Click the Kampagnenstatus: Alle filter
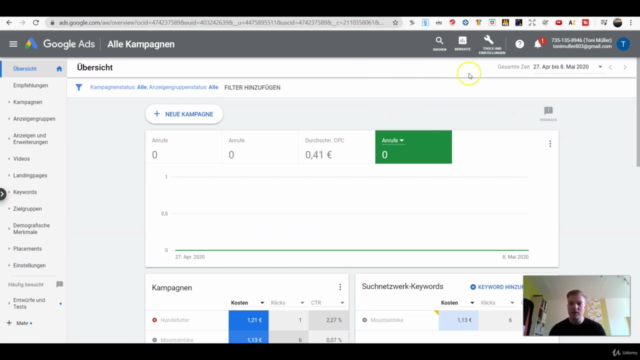640x360 pixels. [118, 87]
